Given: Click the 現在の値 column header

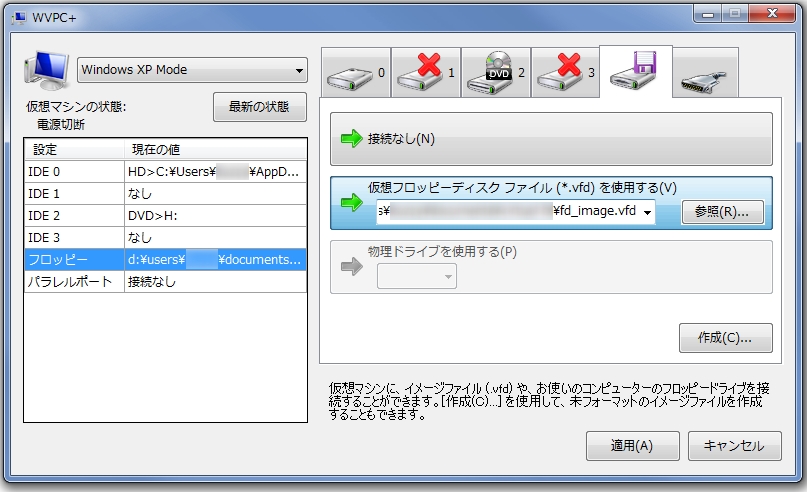Looking at the screenshot, I should (215, 149).
